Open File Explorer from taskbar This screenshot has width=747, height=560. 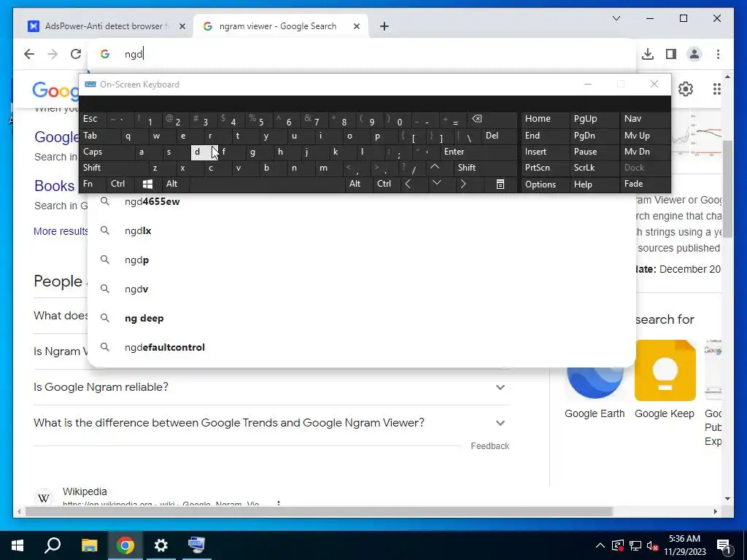89,545
